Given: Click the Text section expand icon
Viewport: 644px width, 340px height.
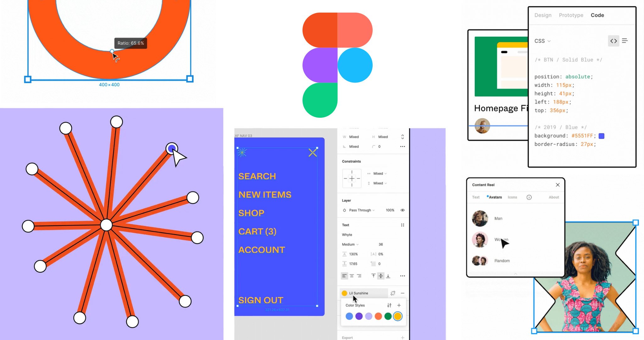Looking at the screenshot, I should pos(402,225).
